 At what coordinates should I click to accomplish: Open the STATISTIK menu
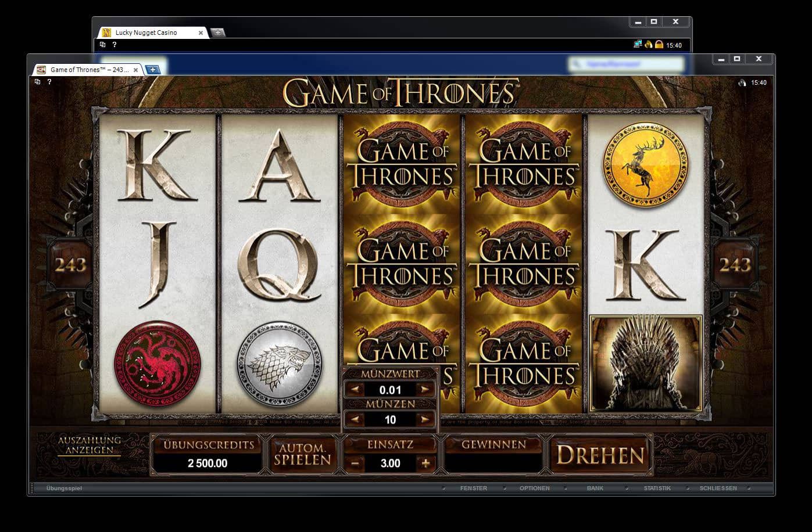(x=657, y=488)
